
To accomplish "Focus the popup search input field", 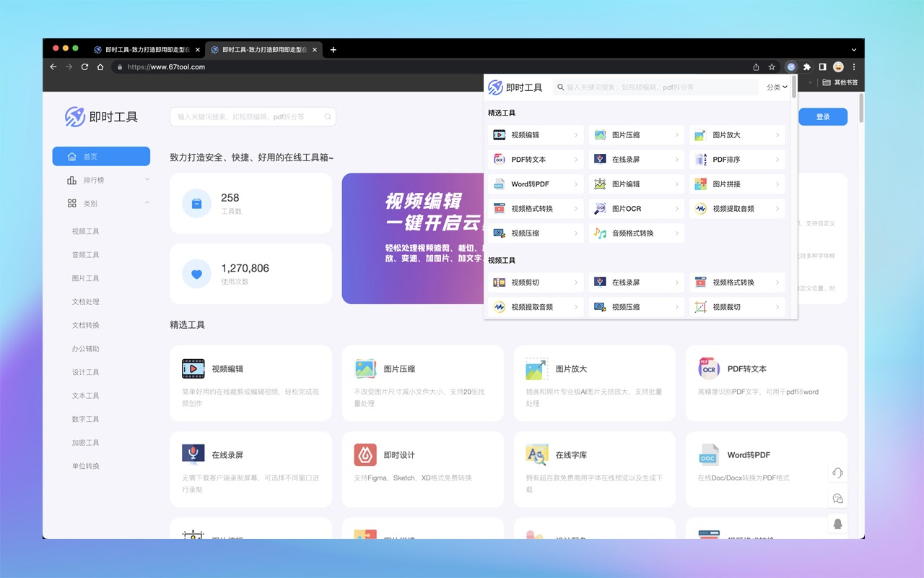I will (657, 87).
